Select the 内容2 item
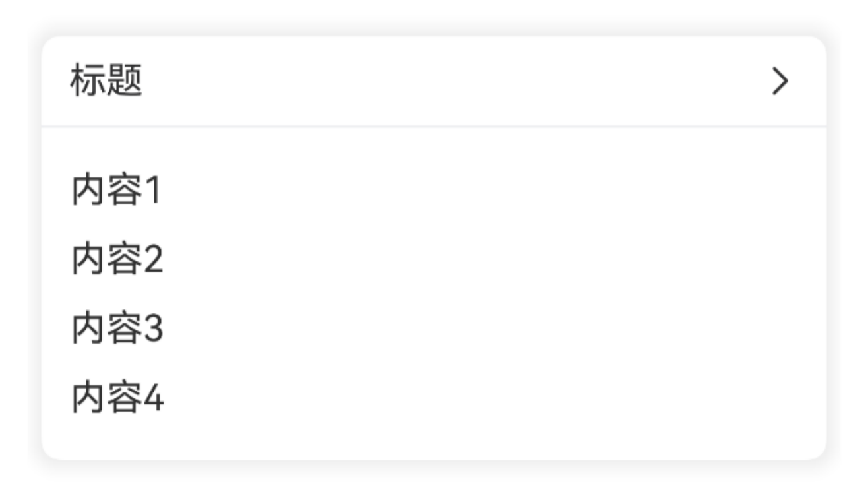The image size is (868, 500). (x=117, y=261)
